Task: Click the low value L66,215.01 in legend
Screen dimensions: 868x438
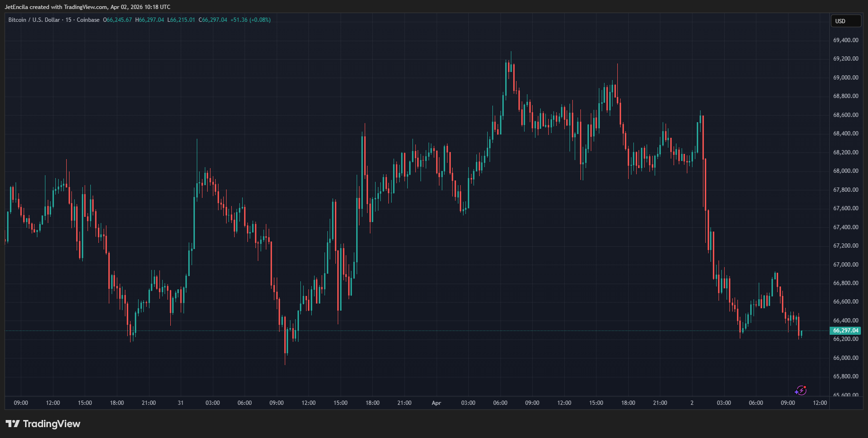Action: pyautogui.click(x=181, y=20)
